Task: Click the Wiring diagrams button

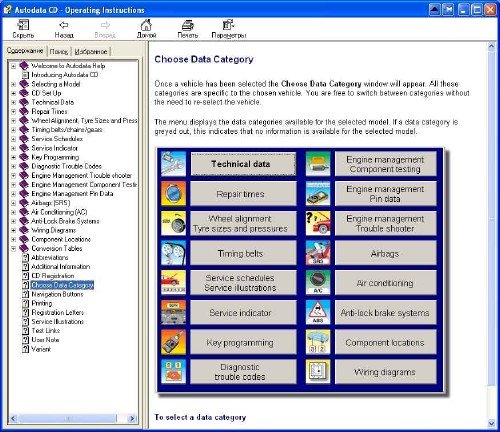Action: pos(385,372)
